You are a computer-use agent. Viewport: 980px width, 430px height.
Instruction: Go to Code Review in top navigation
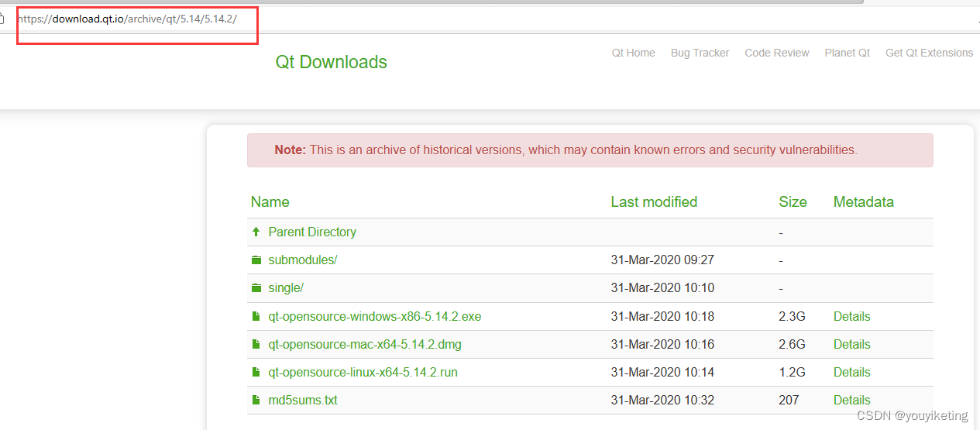pos(777,53)
